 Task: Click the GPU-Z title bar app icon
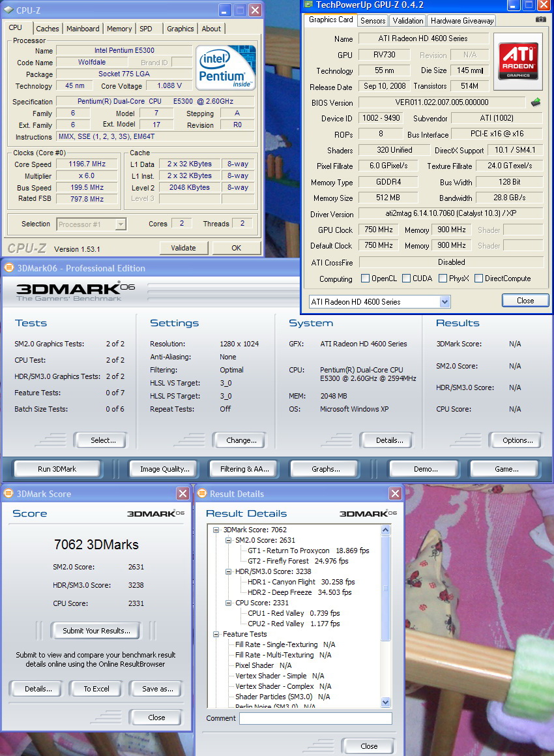coord(308,5)
